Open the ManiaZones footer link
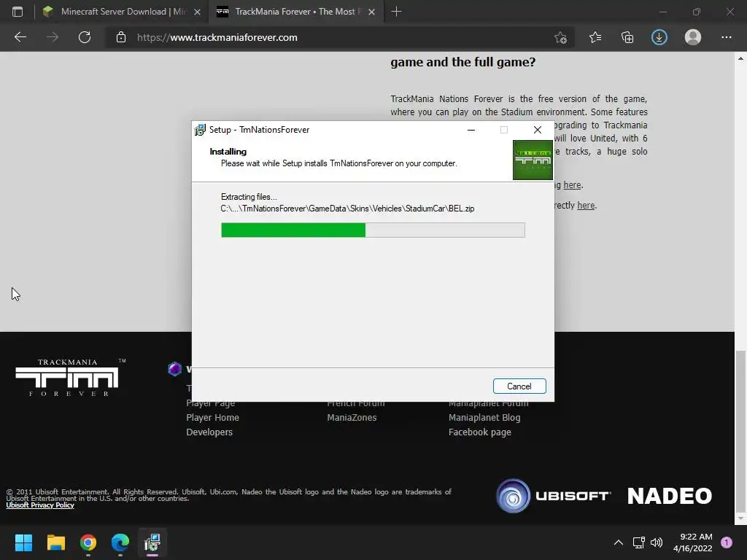This screenshot has width=747, height=560. (x=352, y=418)
